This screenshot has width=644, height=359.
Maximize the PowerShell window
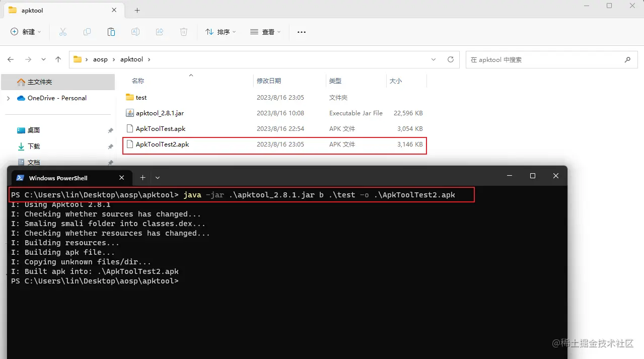coord(532,176)
